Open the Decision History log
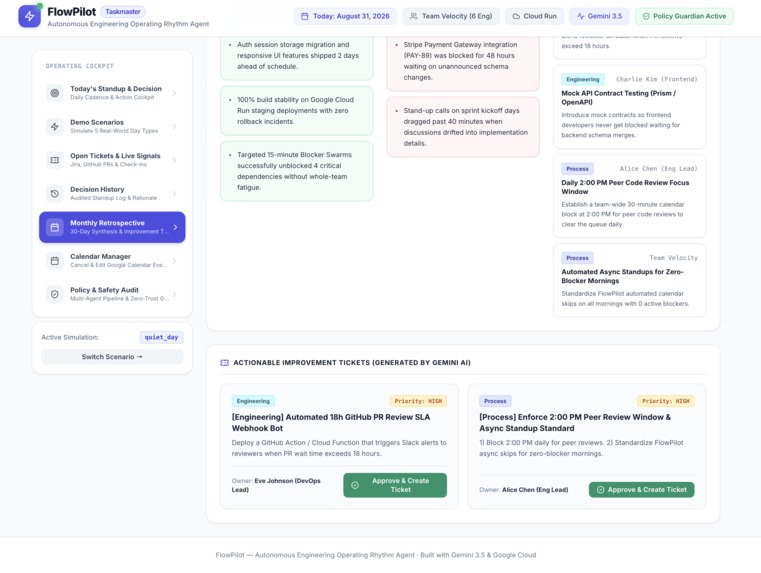 tap(112, 193)
